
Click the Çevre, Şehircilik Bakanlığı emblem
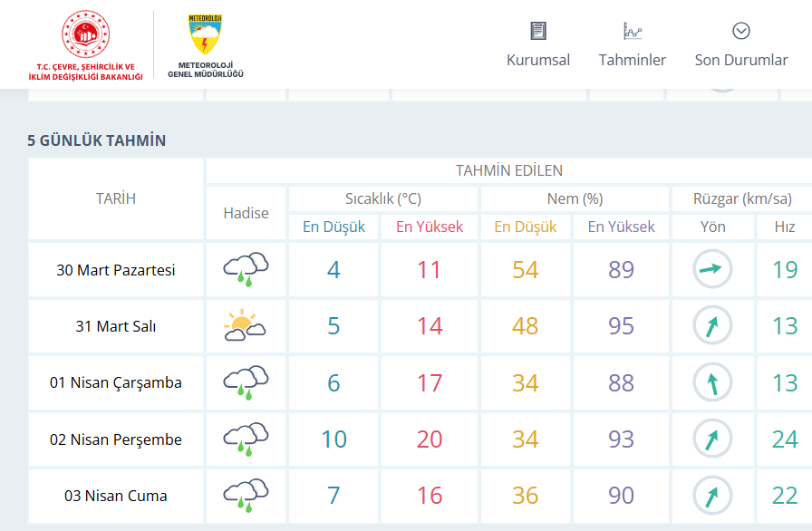tap(85, 37)
